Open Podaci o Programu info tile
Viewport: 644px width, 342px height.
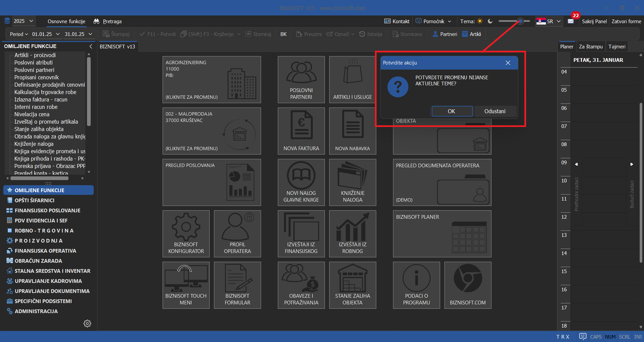click(416, 285)
